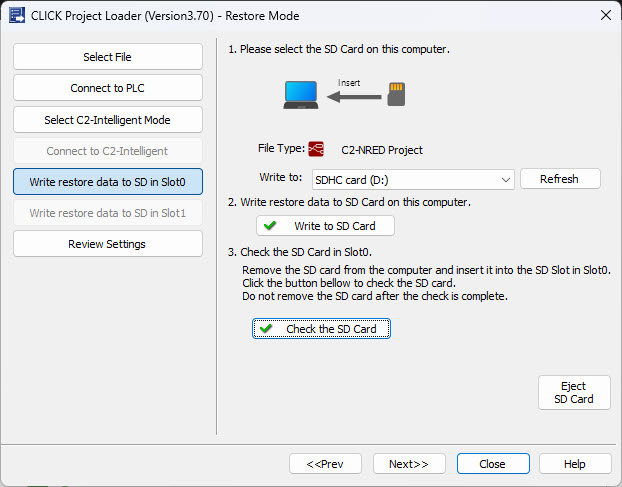The width and height of the screenshot is (622, 487).
Task: Click the Close button at bottom
Action: [x=493, y=464]
